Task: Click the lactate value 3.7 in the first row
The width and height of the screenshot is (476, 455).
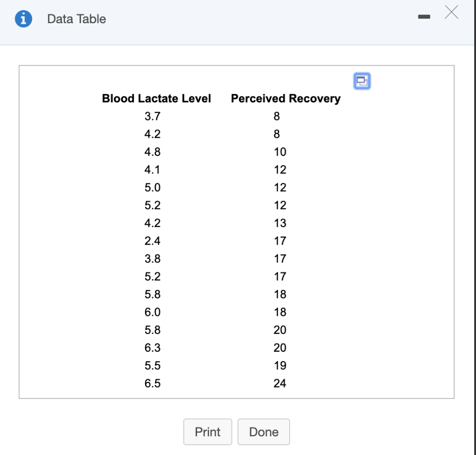Action: (152, 116)
